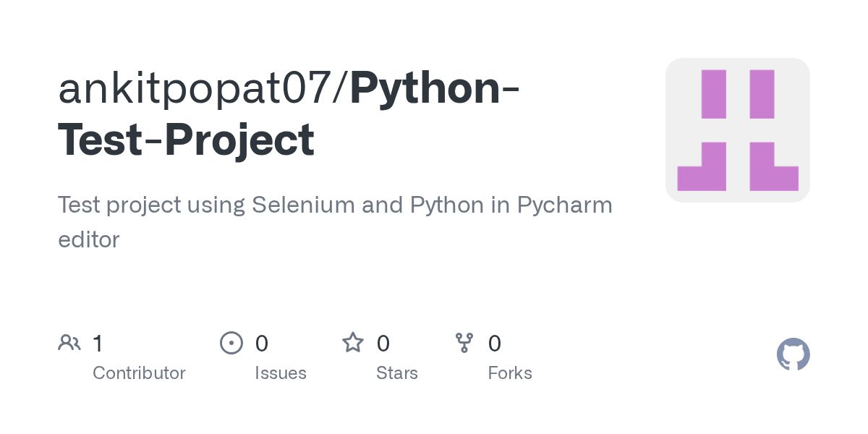The height and width of the screenshot is (434, 868).
Task: Open the Issues label
Action: pos(280,373)
